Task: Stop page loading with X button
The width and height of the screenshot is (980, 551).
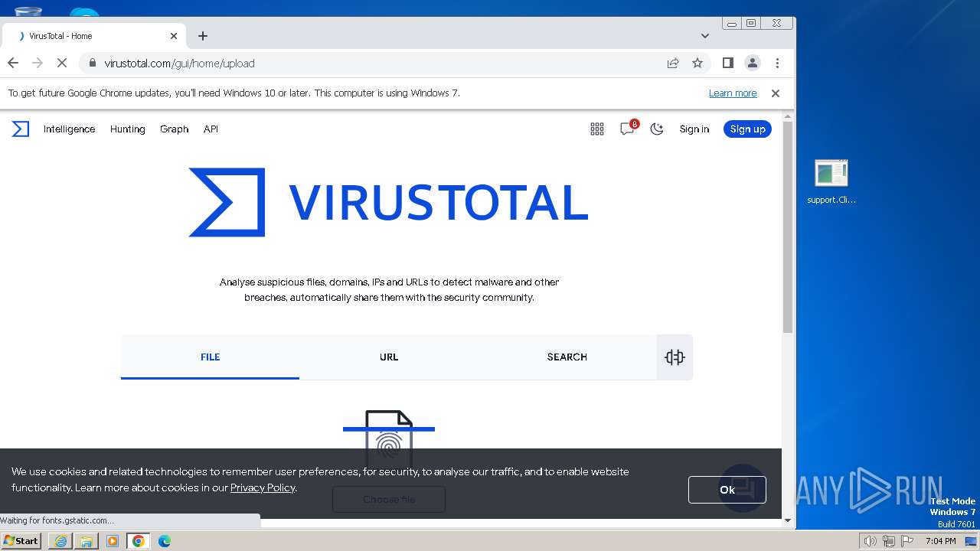Action: point(62,63)
